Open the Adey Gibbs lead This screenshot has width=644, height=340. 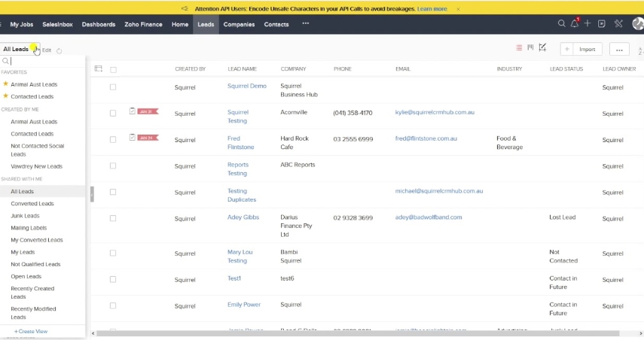click(x=243, y=217)
